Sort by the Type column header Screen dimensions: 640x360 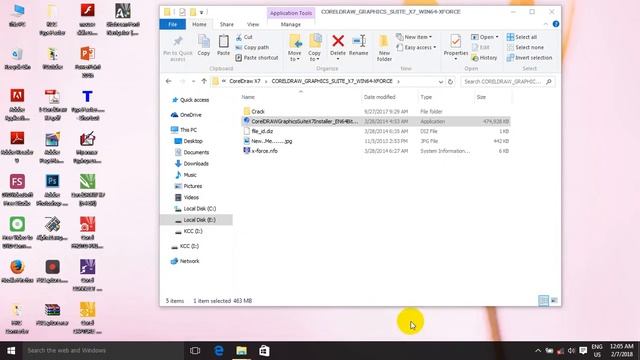tap(426, 97)
